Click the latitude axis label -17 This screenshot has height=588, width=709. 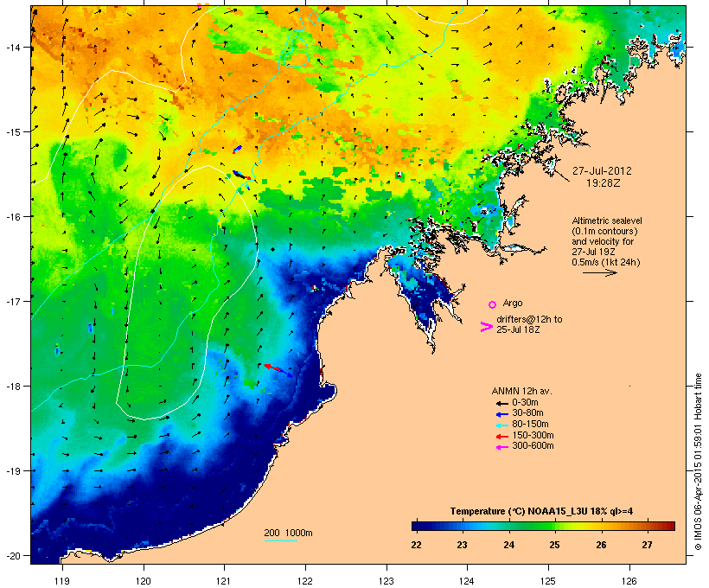pos(12,301)
